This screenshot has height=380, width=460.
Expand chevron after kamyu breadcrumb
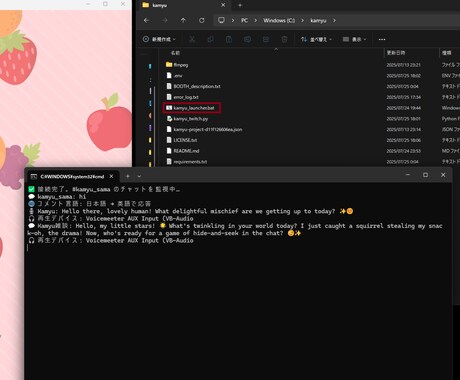(x=334, y=20)
